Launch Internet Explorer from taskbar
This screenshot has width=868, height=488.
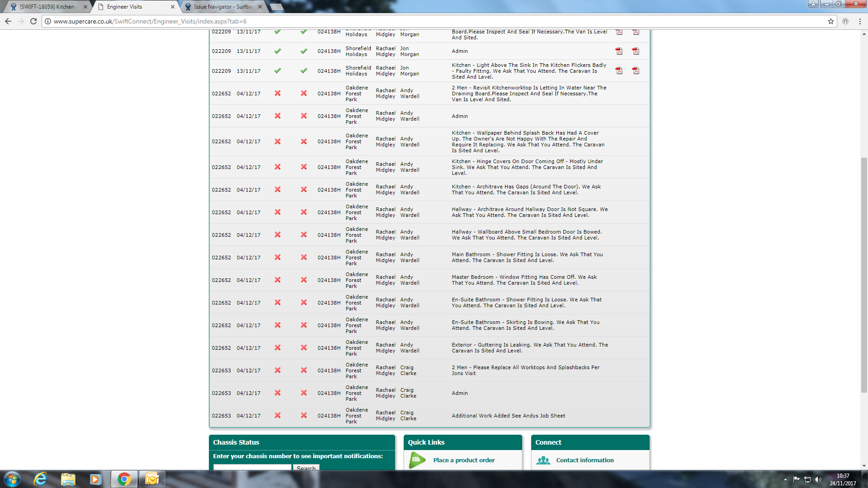click(x=40, y=479)
